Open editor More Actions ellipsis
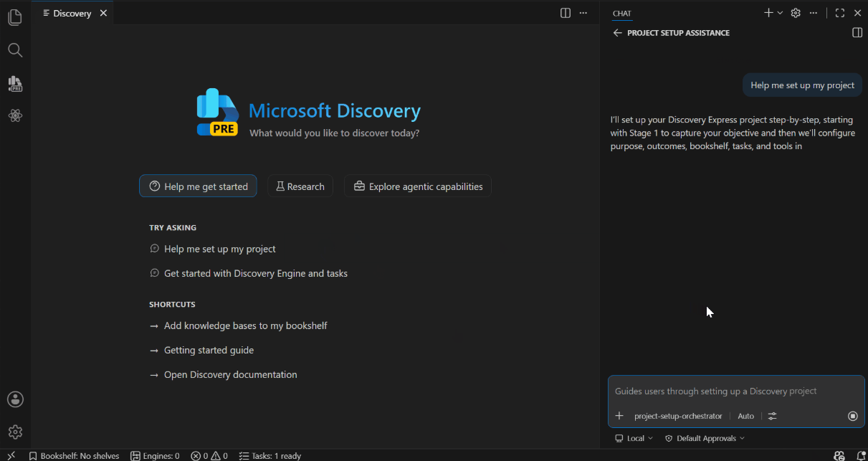Screen dimensions: 868x461 point(583,13)
